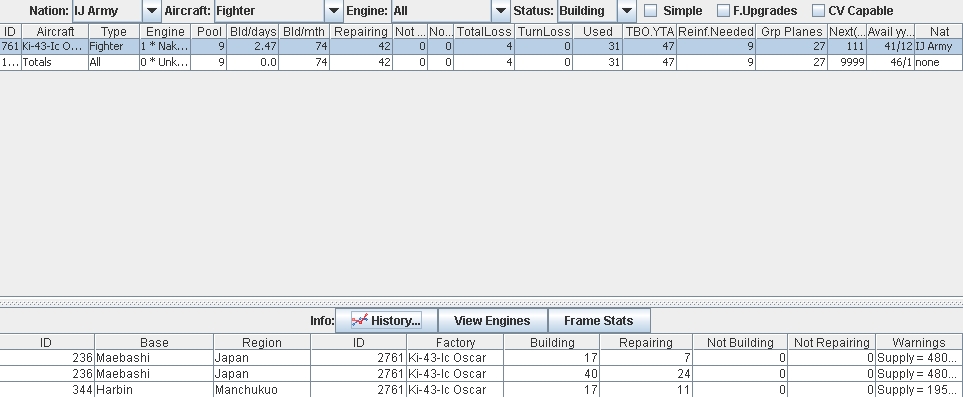Sort by the Region column header
The image size is (963, 397).
[262, 342]
